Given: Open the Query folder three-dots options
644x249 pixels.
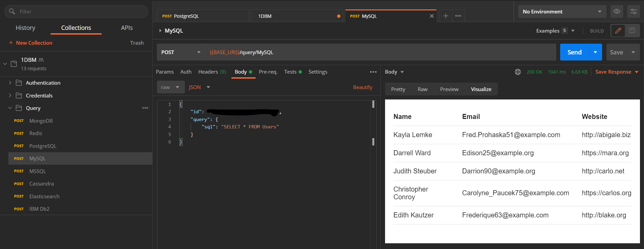Looking at the screenshot, I should (x=145, y=108).
